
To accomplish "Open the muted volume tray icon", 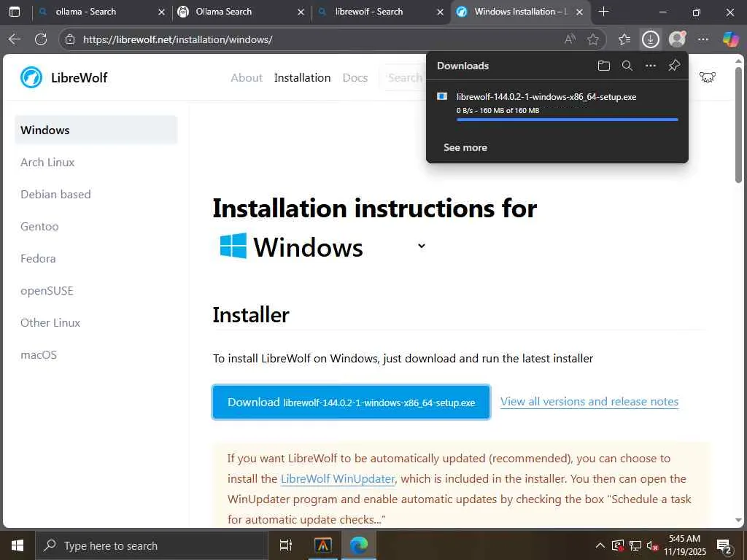I will click(x=652, y=545).
